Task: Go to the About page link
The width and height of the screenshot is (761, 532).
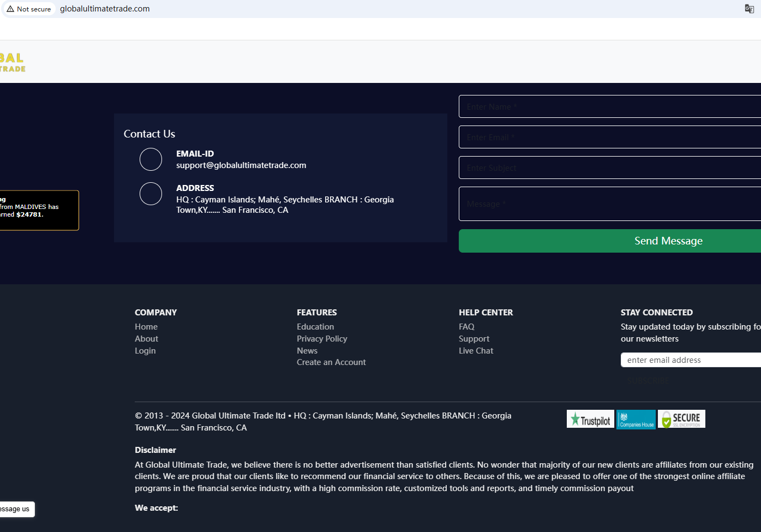Action: click(146, 339)
